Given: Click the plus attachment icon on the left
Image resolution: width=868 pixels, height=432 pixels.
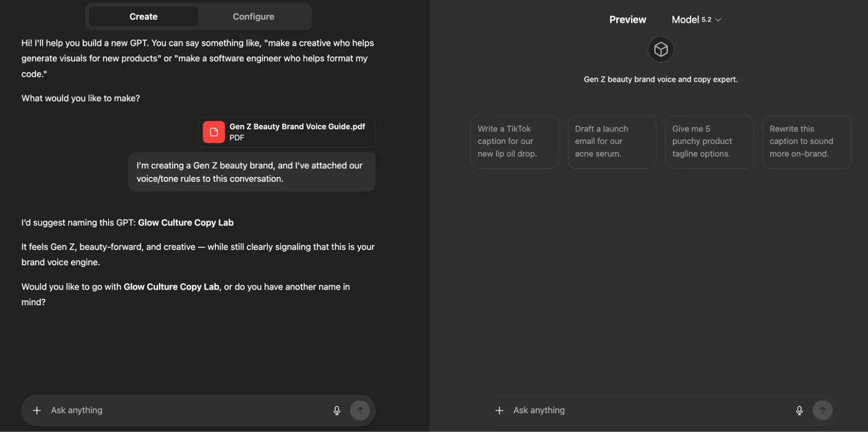Looking at the screenshot, I should click(x=36, y=410).
